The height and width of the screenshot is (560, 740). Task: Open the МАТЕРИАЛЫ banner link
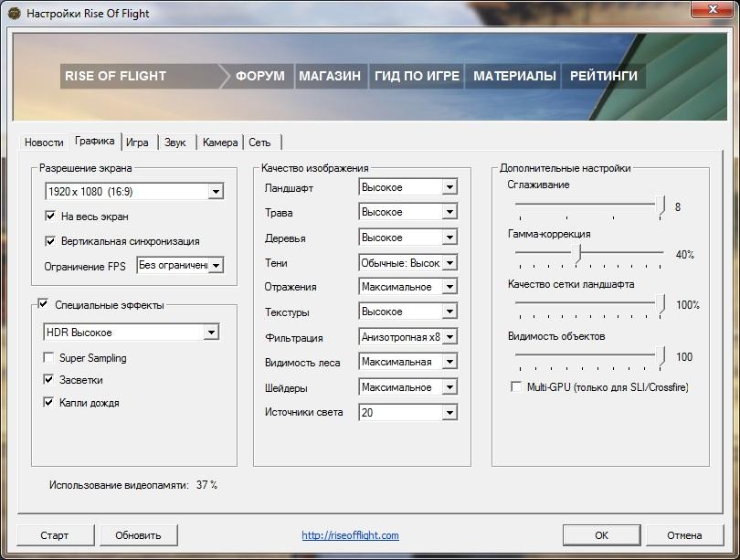[514, 76]
